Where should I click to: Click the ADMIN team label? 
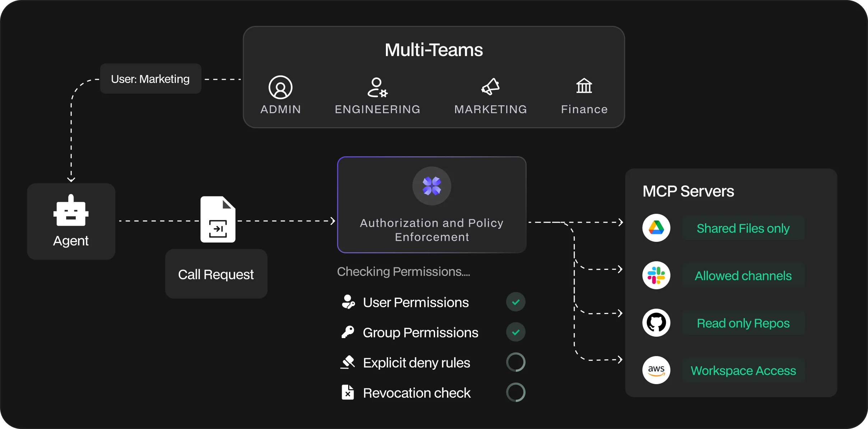281,109
